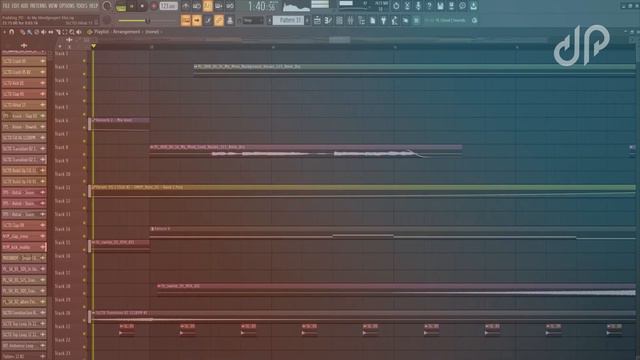The height and width of the screenshot is (360, 640).
Task: Toggle the highlighted recording countdown icon
Action: (208, 6)
